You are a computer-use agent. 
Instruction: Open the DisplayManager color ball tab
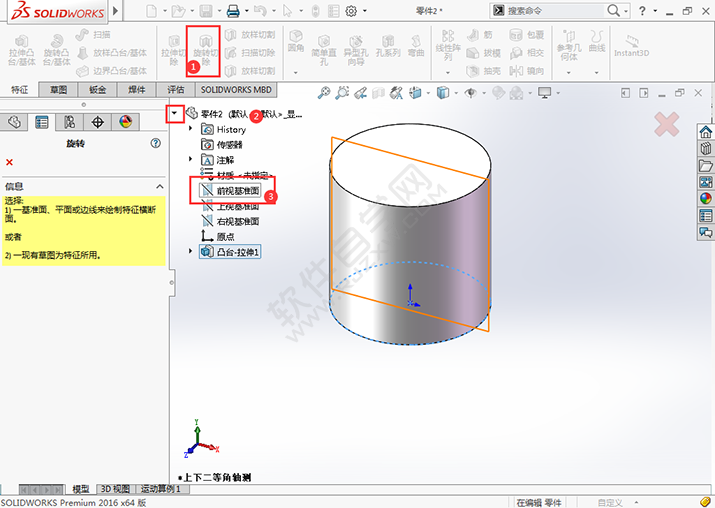click(125, 122)
